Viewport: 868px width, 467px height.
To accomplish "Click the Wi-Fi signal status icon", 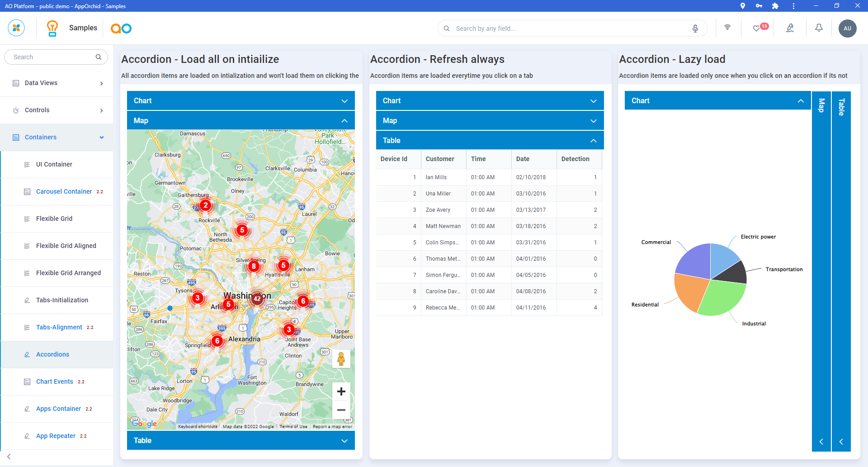I will 727,28.
